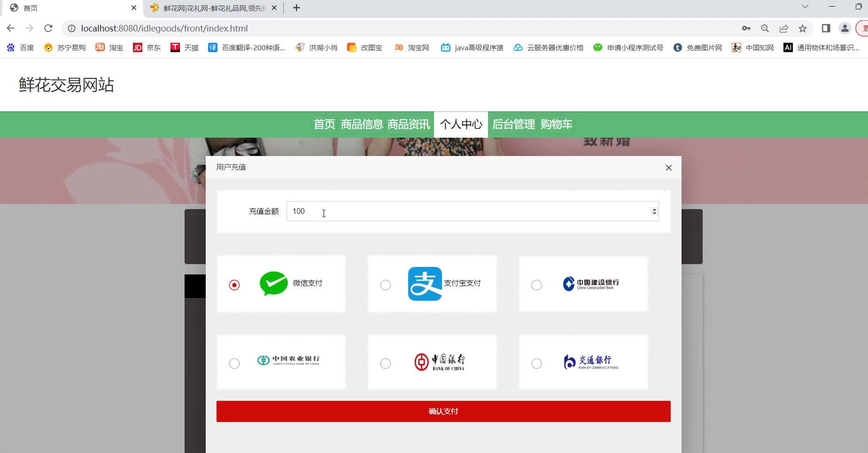This screenshot has height=453, width=868.
Task: Pick the Bank of China radio option
Action: (x=385, y=363)
